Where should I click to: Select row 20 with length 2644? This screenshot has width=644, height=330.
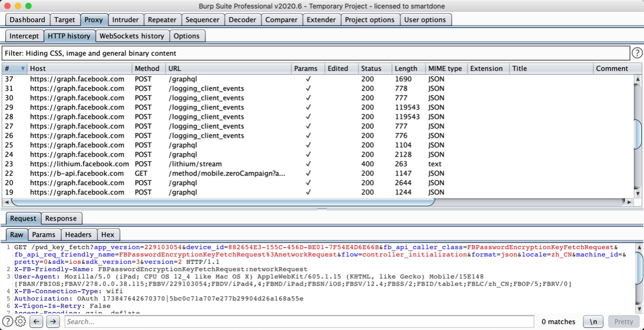318,183
